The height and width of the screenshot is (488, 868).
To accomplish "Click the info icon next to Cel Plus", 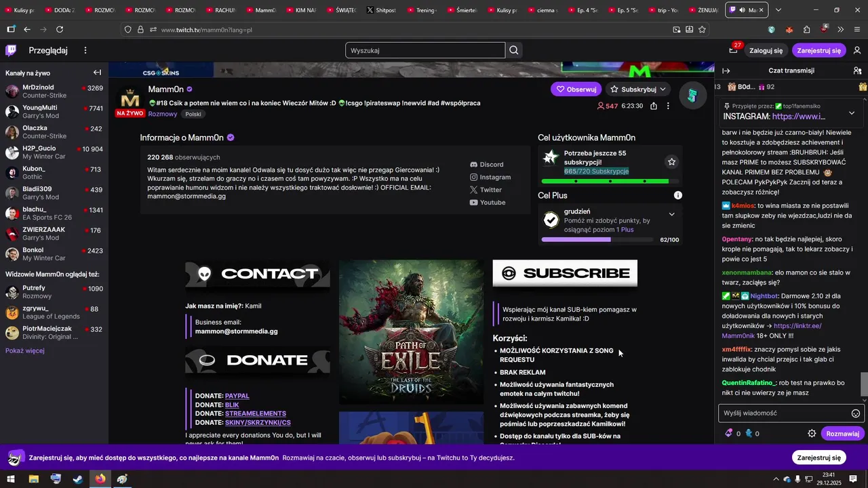I will pyautogui.click(x=677, y=195).
